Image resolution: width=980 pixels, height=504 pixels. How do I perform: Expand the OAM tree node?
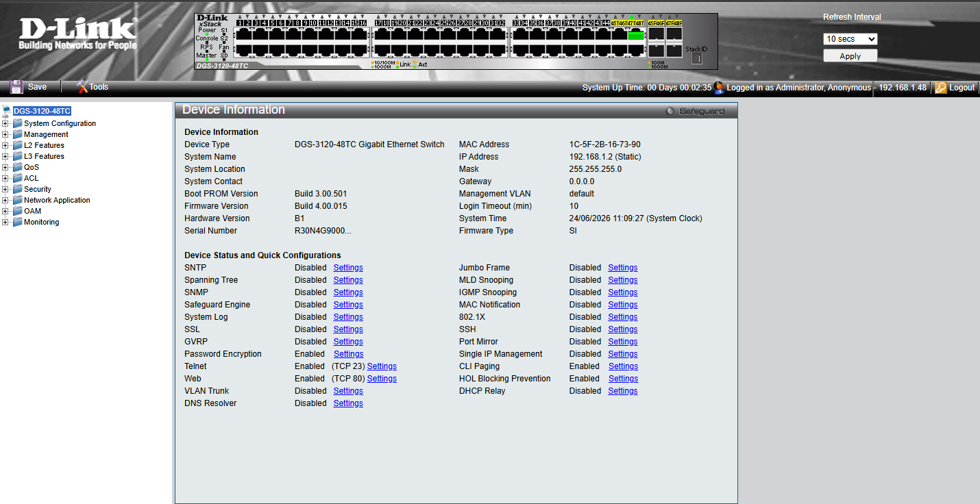tap(5, 212)
